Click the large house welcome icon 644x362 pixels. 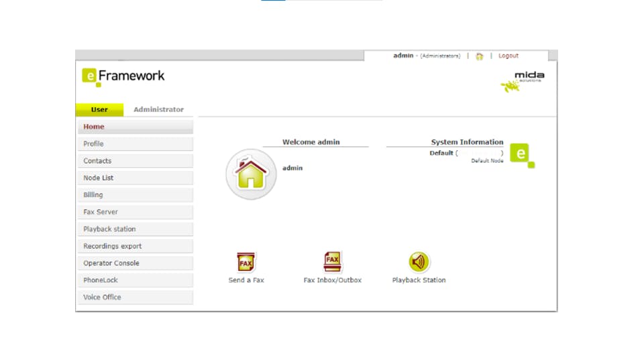tap(251, 174)
